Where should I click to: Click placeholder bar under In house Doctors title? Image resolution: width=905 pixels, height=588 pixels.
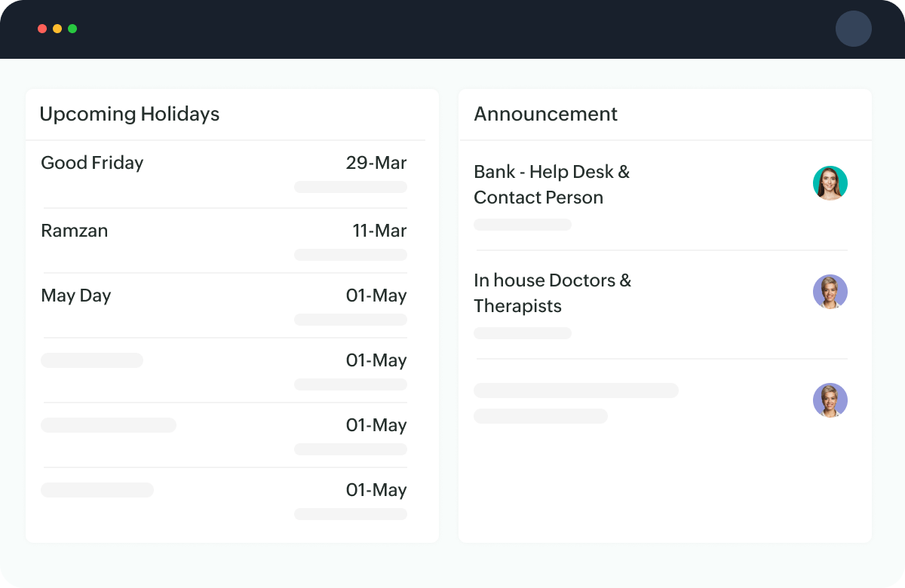click(523, 333)
